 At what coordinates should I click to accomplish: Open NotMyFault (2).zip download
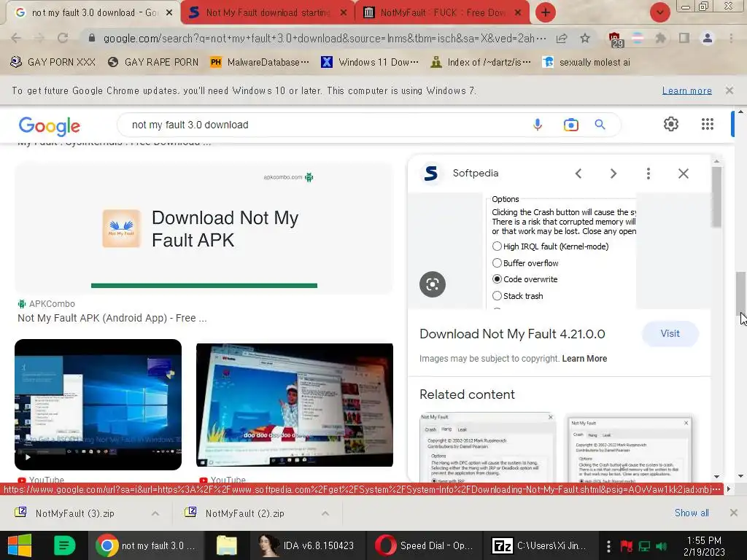click(245, 513)
